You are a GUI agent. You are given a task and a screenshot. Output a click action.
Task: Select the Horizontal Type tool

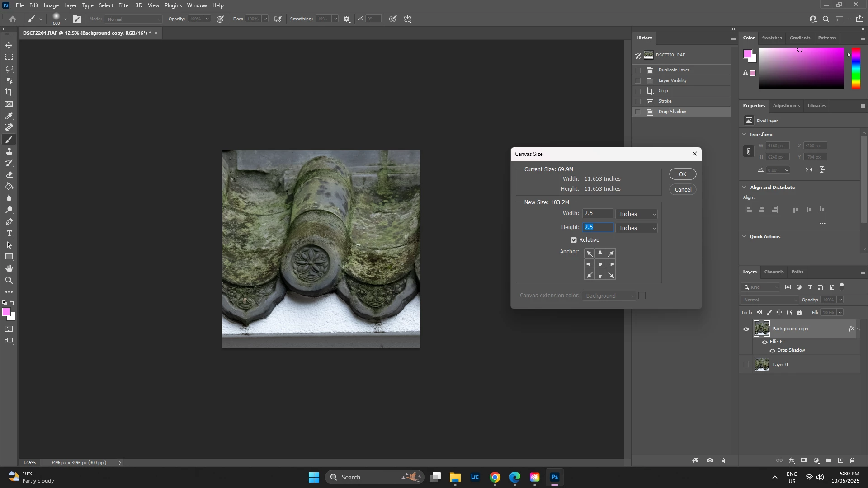[x=9, y=234]
